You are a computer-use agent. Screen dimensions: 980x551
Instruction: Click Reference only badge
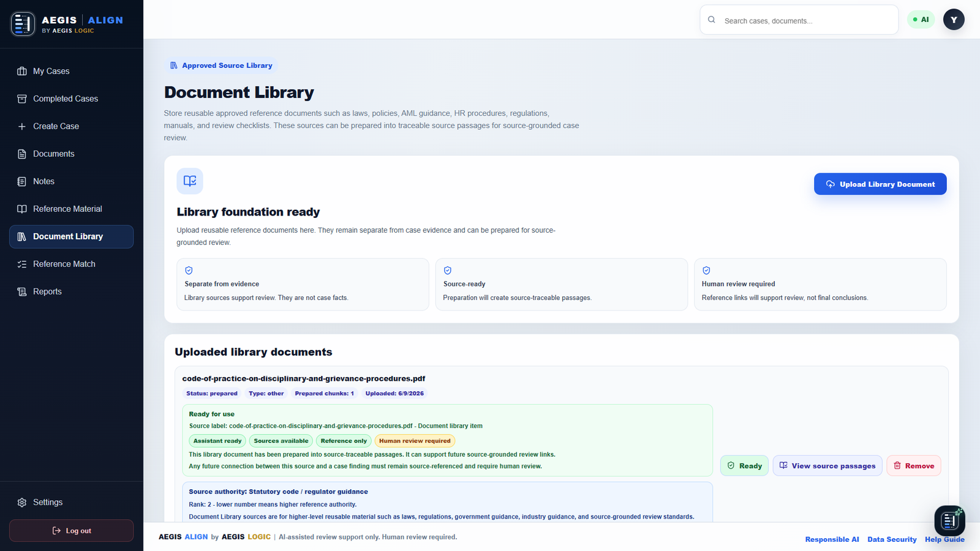344,441
